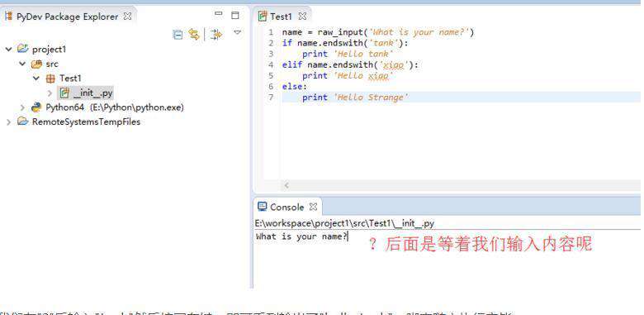644x315 pixels.
Task: Select project1 in the tree
Action: point(49,50)
